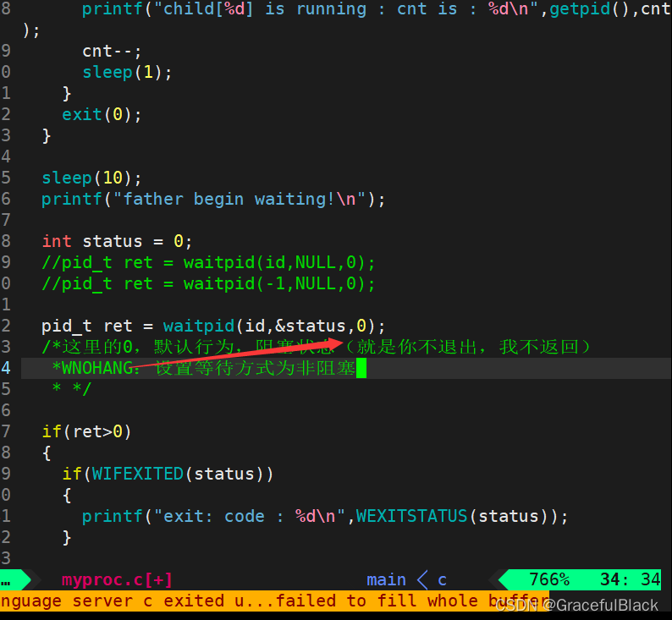
Task: Click the closing * */ comment line
Action: tap(71, 389)
